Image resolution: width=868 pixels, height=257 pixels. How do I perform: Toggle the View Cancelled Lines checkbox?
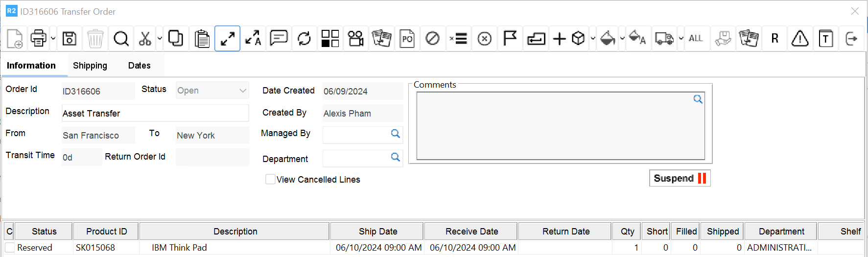pos(270,179)
